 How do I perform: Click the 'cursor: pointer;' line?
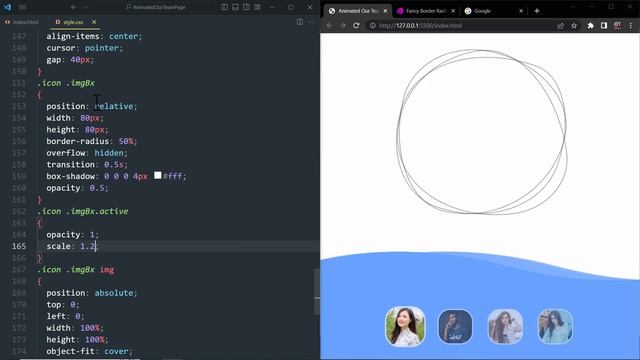click(x=84, y=48)
